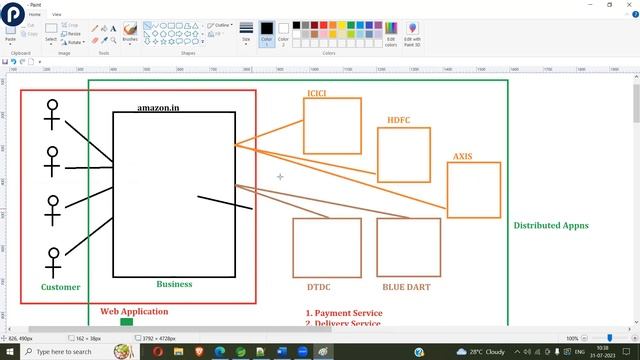
Task: Click the zoom in plus button
Action: [634, 338]
